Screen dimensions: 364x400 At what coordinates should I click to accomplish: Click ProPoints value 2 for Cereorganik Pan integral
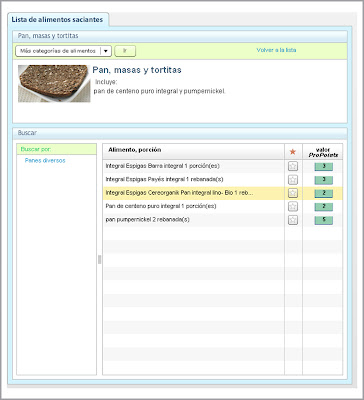[x=323, y=193]
